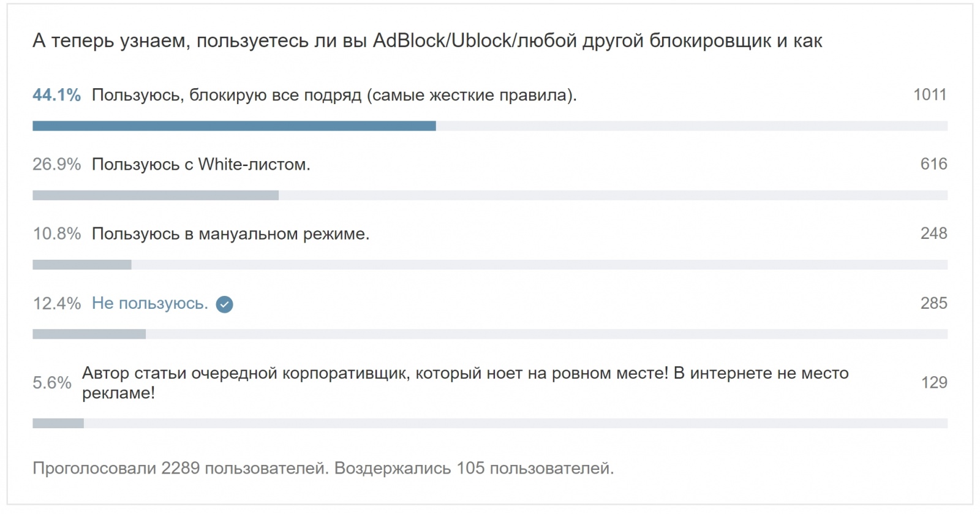This screenshot has width=980, height=514.
Task: Click the vote count 129
Action: tap(934, 383)
